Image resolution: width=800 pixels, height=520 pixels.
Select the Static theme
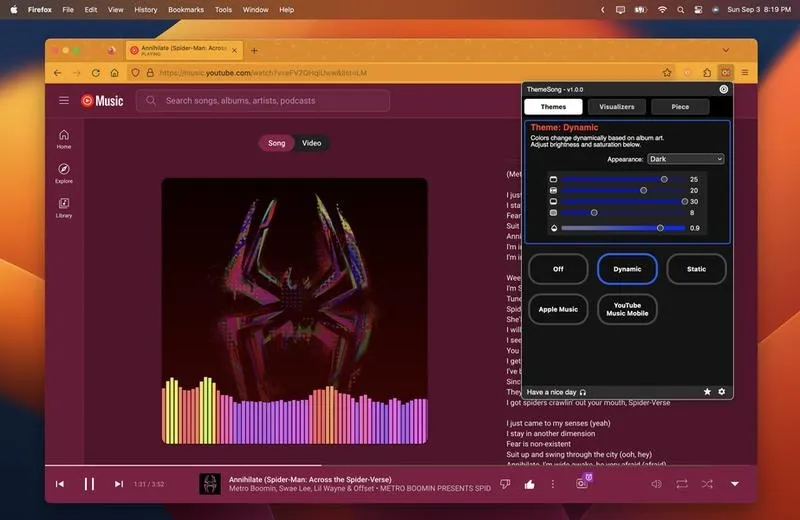click(696, 269)
